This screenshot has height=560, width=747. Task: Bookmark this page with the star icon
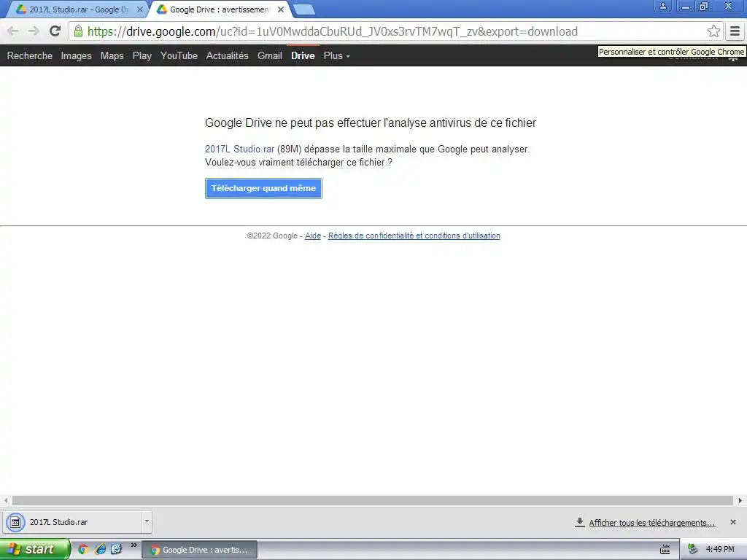point(713,31)
